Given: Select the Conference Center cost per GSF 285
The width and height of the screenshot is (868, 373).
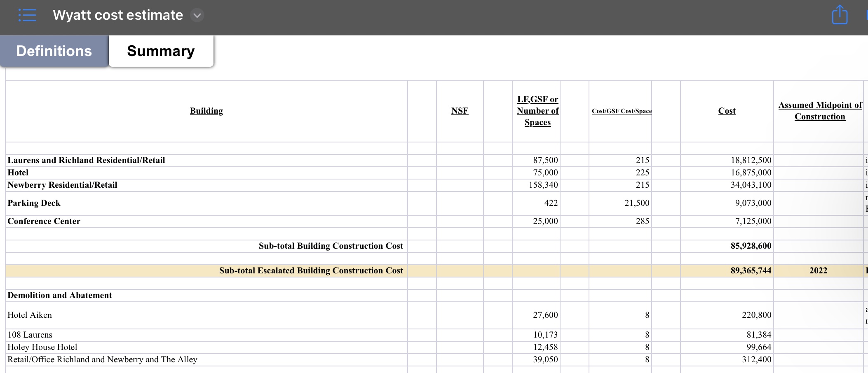Looking at the screenshot, I should coord(642,221).
